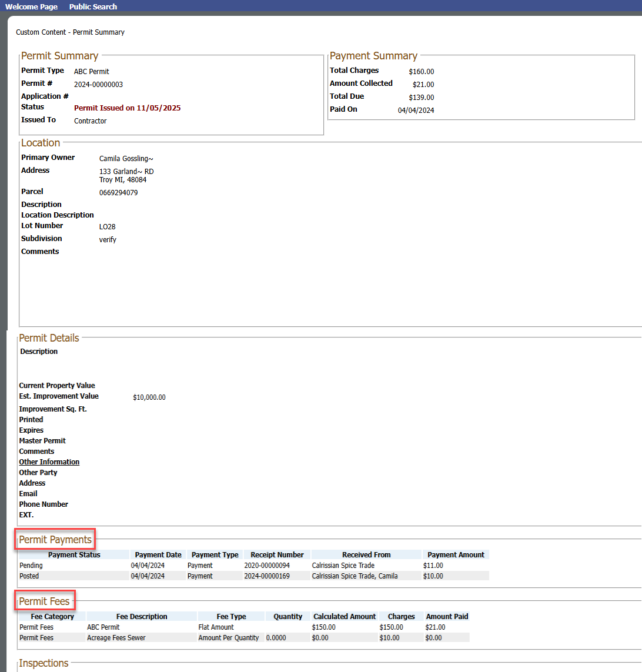Click the Received From column header
The width and height of the screenshot is (642, 672).
click(366, 554)
